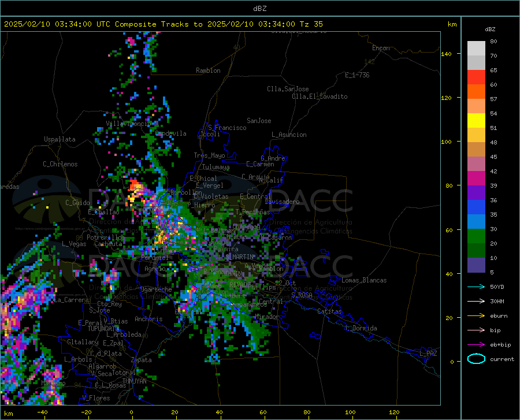The width and height of the screenshot is (520, 420).
Task: Click the 'current' legend label
Action: pos(502,359)
